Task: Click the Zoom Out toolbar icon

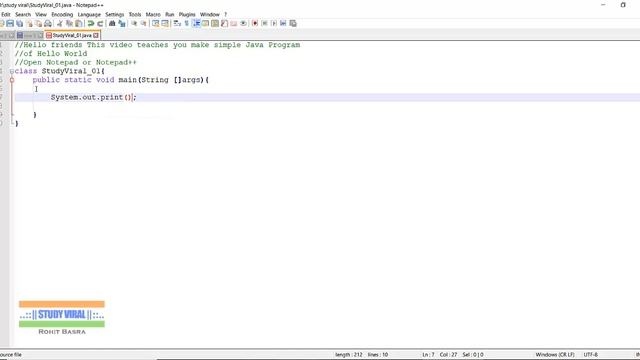Action: click(143, 24)
